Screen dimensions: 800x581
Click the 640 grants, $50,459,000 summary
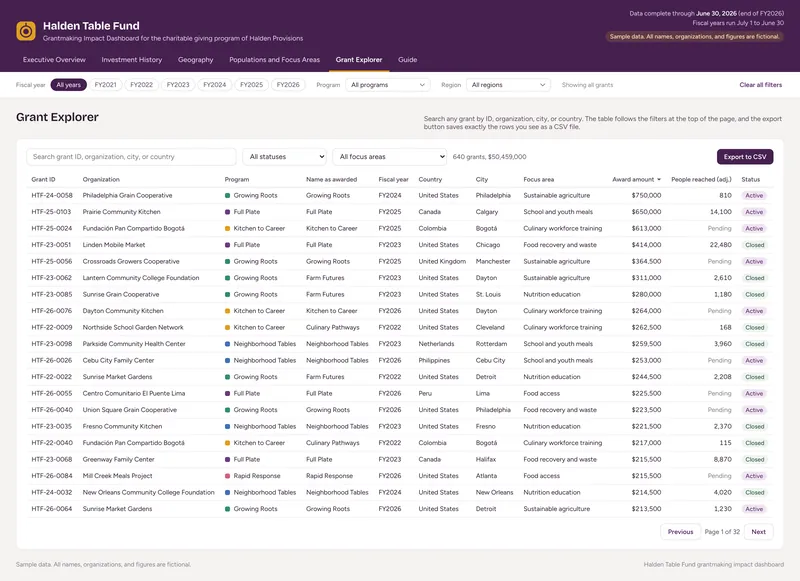coord(489,157)
